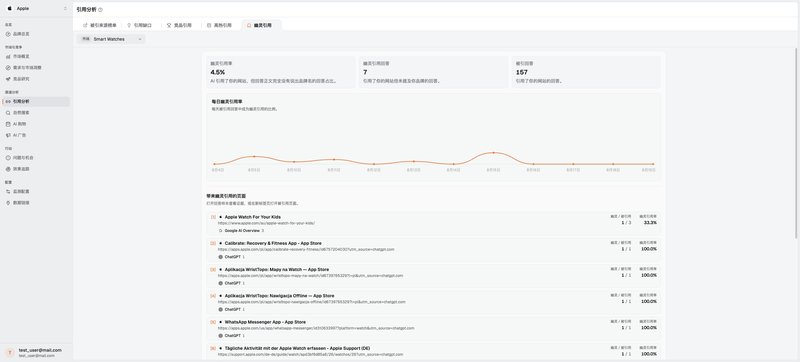The height and width of the screenshot is (362, 800).
Task: Click the icon beside 监测配置
Action: point(8,191)
